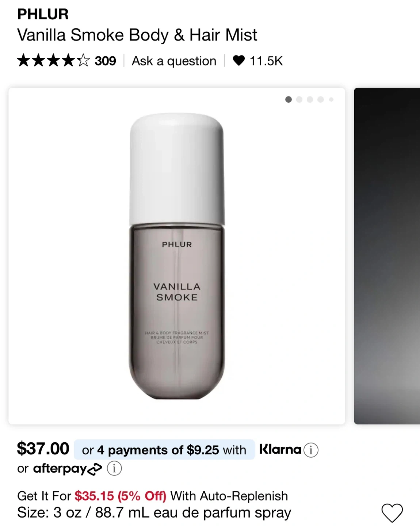This screenshot has height=526, width=420.
Task: Click the Klarna info icon
Action: coord(311,450)
